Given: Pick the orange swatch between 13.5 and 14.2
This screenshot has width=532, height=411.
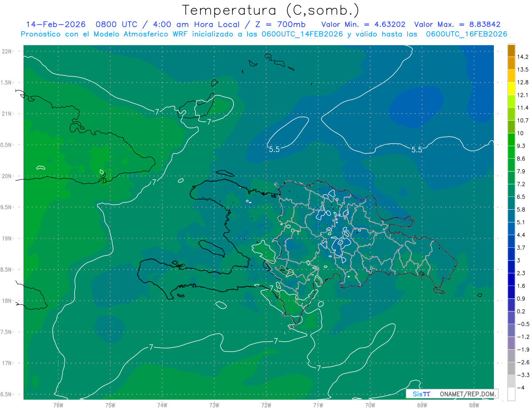Looking at the screenshot, I should click(511, 63).
